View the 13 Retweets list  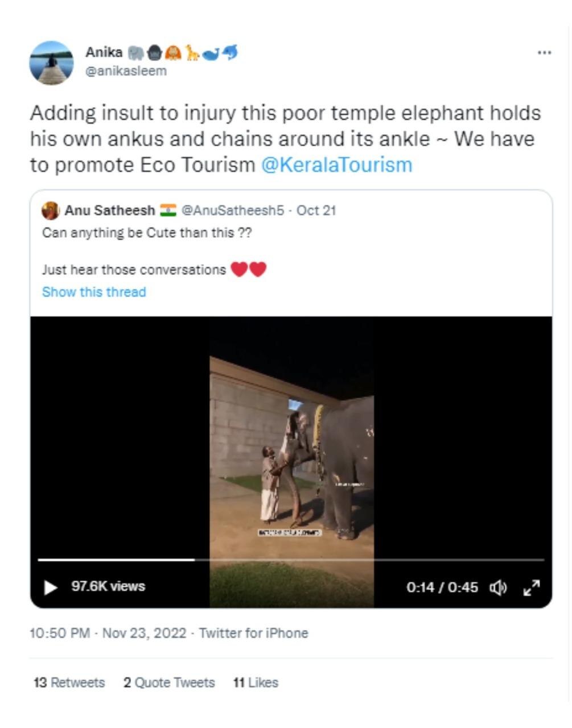[x=69, y=682]
